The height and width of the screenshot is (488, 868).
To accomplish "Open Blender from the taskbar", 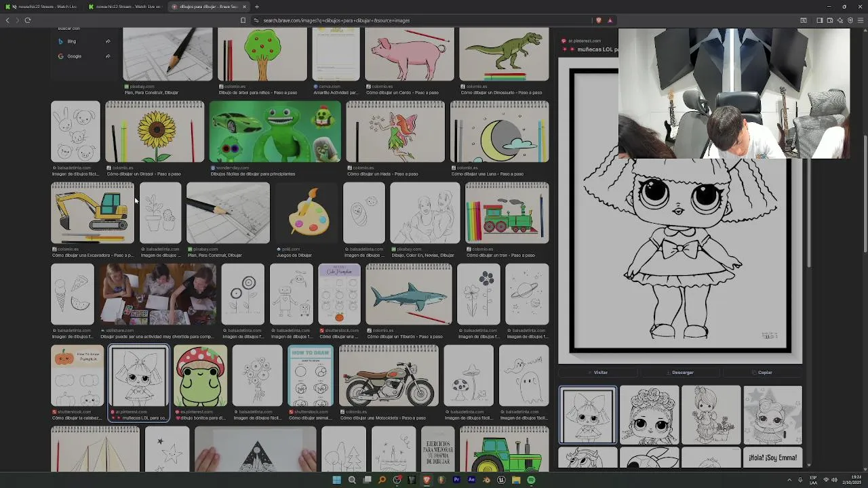I will tap(486, 480).
